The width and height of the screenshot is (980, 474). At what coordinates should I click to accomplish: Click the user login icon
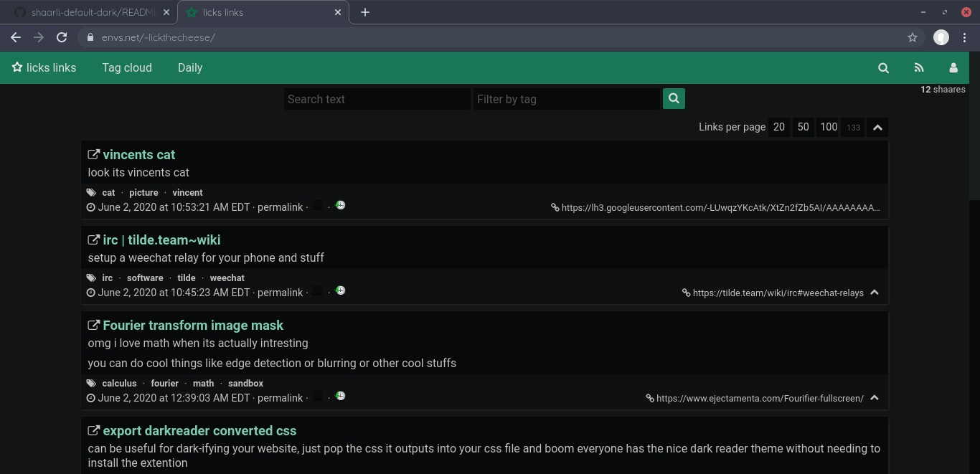(953, 68)
